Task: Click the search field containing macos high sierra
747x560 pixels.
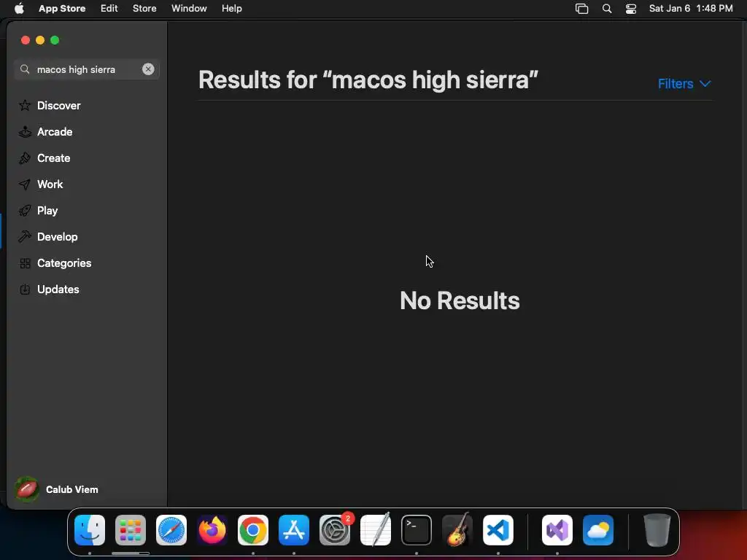Action: [x=87, y=69]
